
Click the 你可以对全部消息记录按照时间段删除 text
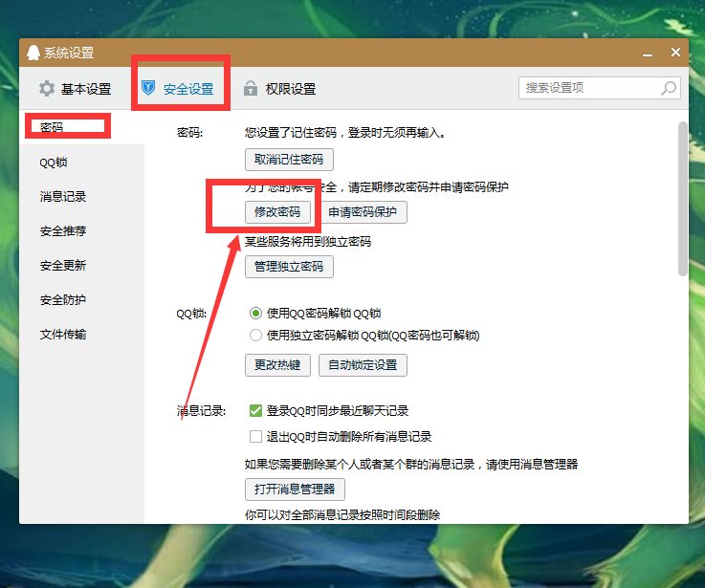tap(342, 514)
